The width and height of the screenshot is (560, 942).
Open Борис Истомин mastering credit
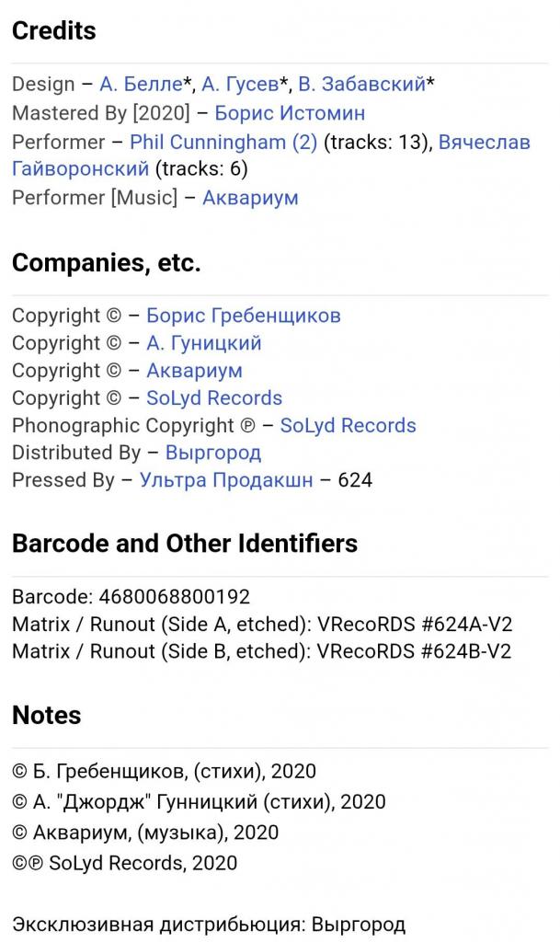(x=290, y=113)
